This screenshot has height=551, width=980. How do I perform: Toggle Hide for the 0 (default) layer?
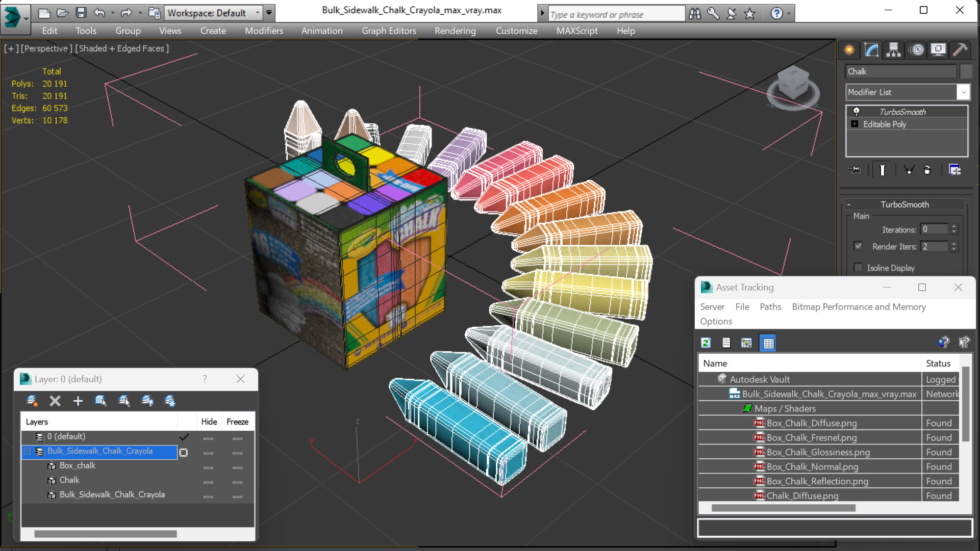[x=208, y=438]
